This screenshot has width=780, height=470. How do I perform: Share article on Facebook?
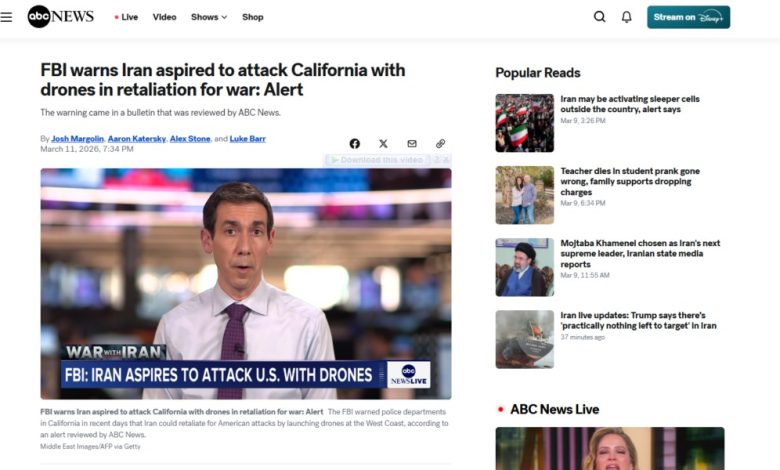354,144
